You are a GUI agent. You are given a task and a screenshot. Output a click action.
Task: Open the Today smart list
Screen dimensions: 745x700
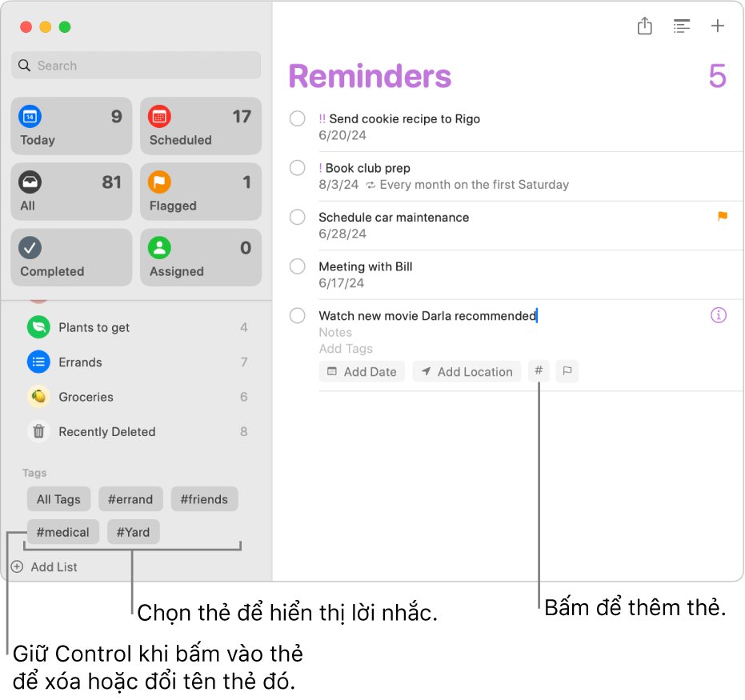71,126
